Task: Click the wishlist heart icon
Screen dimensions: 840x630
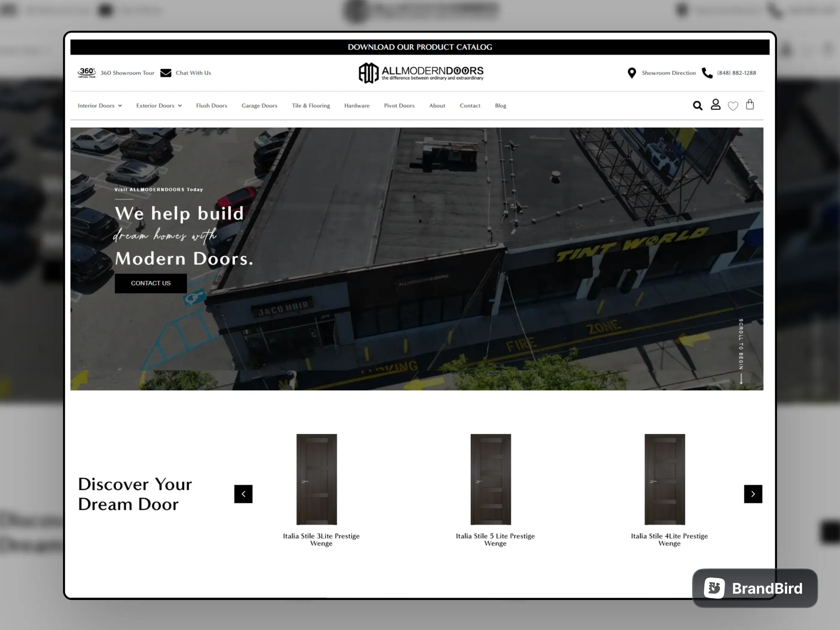Action: click(x=733, y=106)
